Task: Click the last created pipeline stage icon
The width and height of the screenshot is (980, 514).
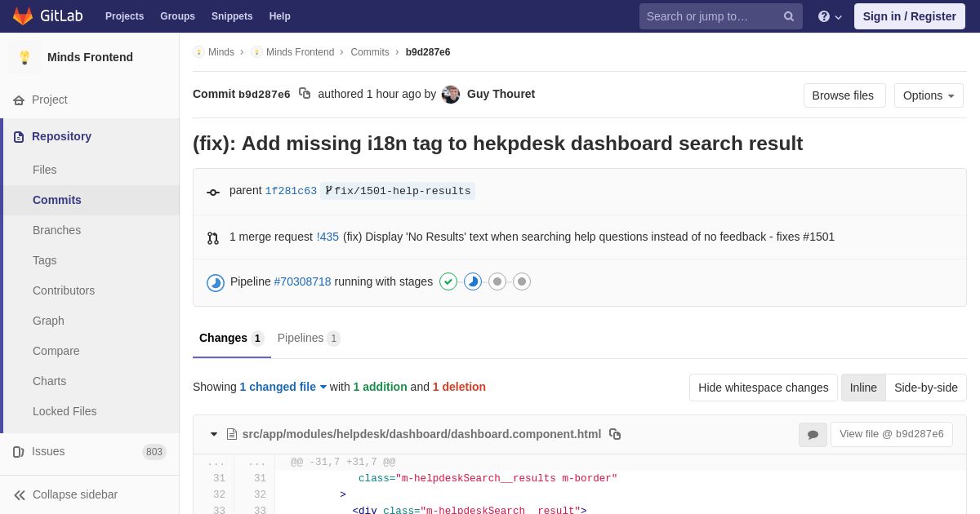Action: (522, 281)
